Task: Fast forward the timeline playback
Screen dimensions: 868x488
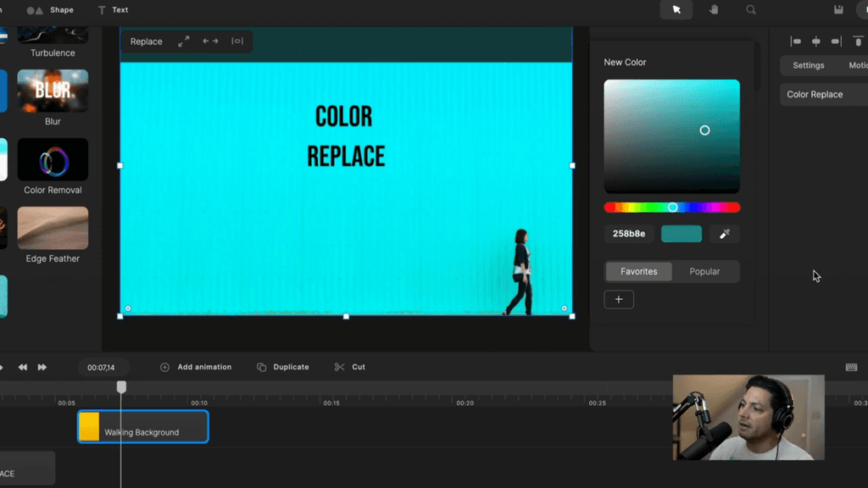Action: click(x=42, y=367)
